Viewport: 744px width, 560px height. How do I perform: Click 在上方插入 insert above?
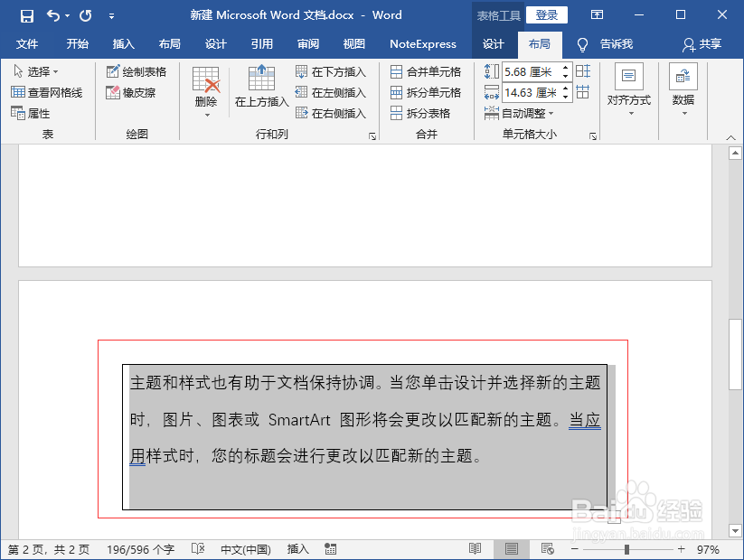click(x=261, y=87)
